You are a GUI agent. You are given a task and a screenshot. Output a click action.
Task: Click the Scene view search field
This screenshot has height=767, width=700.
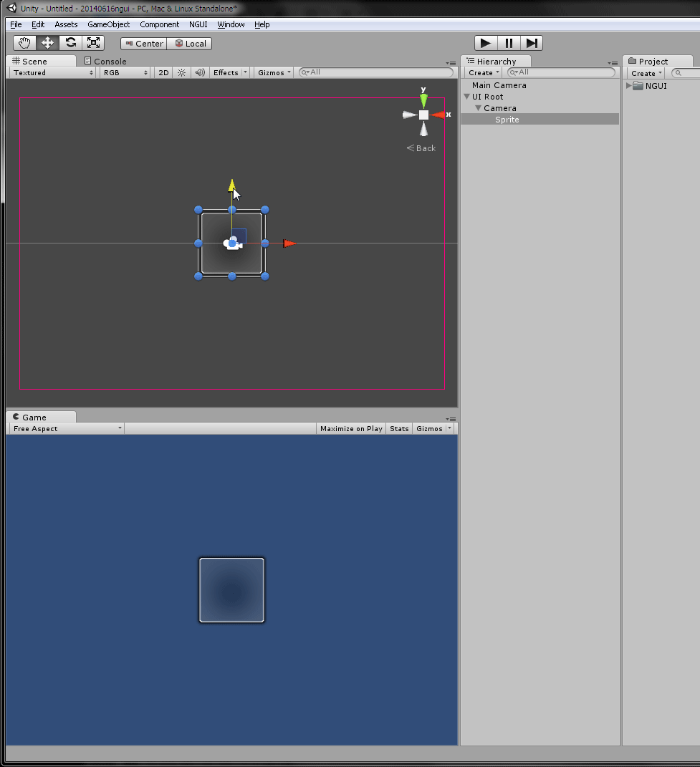pos(376,72)
